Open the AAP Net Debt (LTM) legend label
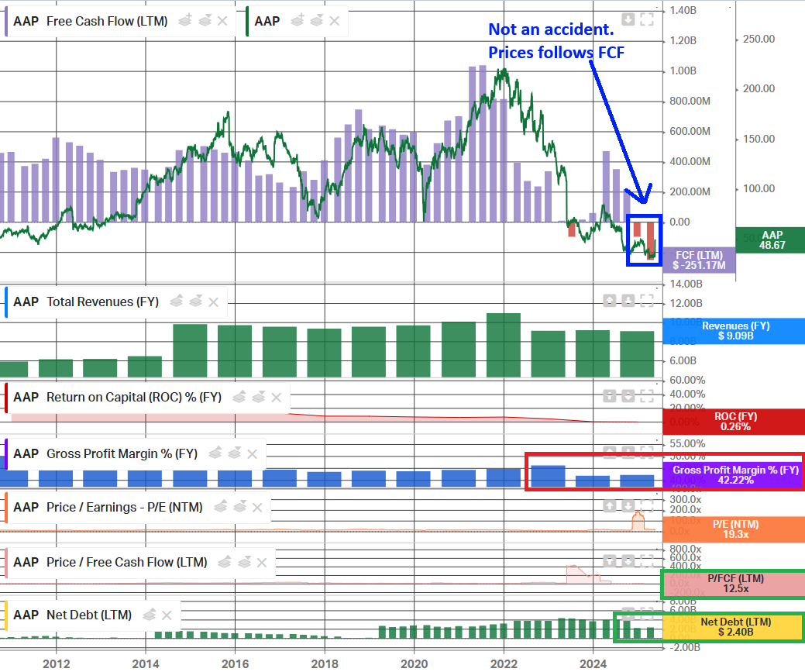The image size is (805, 672). pos(72,615)
